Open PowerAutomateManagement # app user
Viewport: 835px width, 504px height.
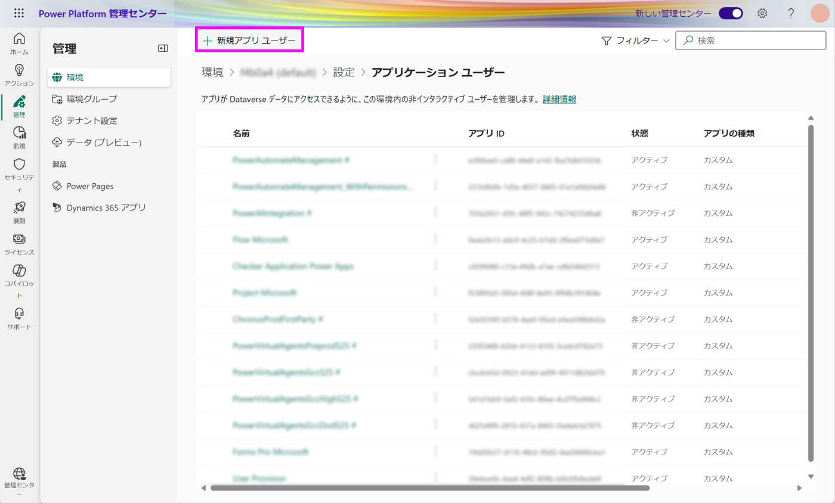point(290,160)
